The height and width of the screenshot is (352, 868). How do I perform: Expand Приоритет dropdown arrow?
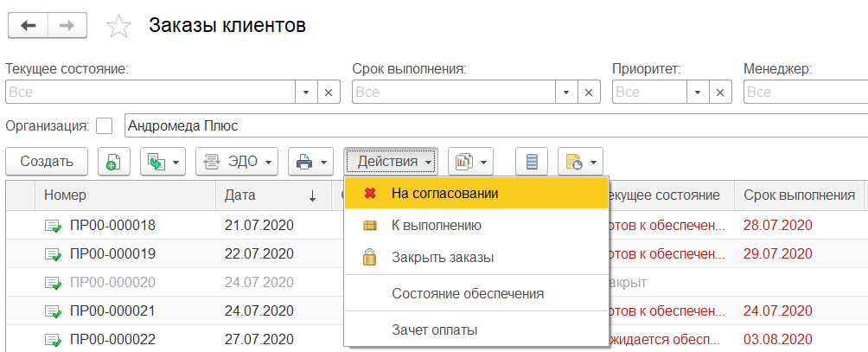(x=697, y=92)
